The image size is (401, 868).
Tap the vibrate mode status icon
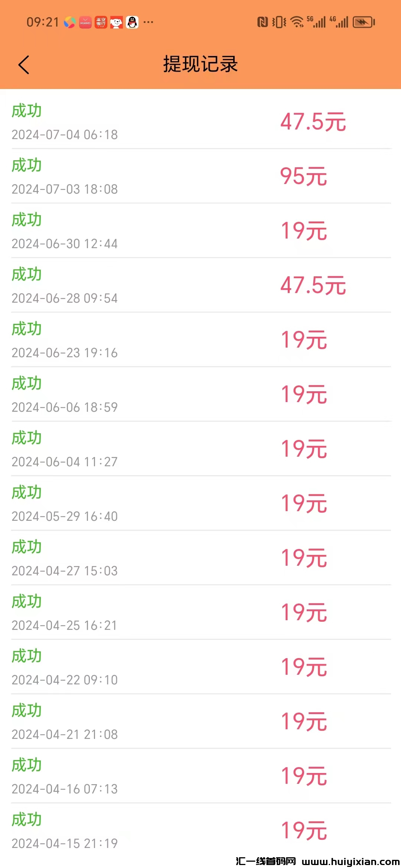point(279,22)
